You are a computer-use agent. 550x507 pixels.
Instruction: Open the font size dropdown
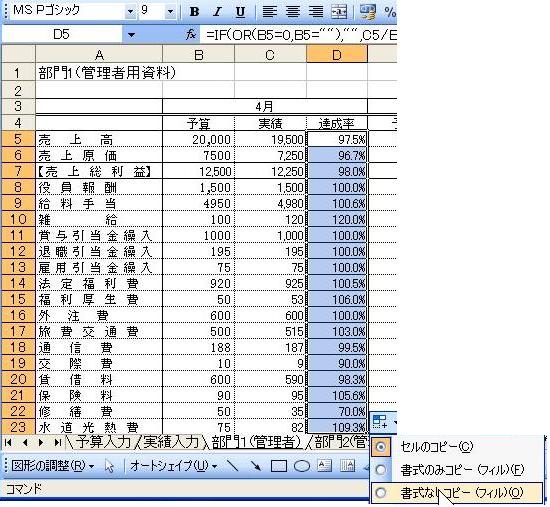coord(170,12)
